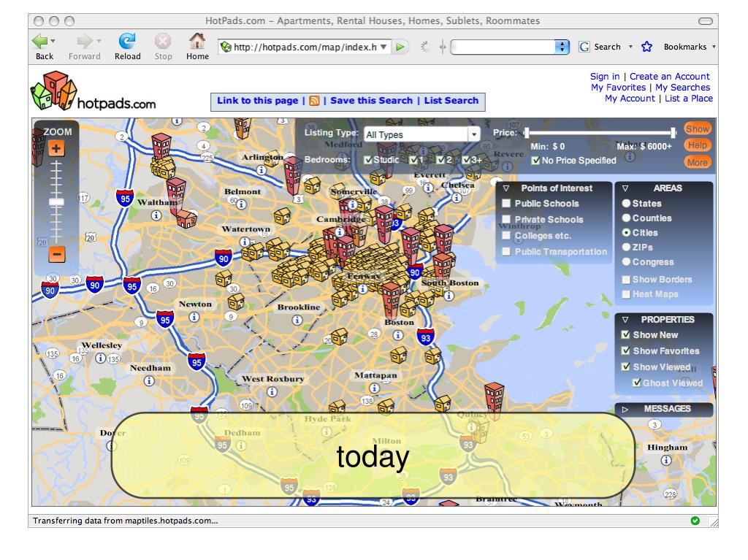Enable Public Transportation checkbox

pos(506,251)
